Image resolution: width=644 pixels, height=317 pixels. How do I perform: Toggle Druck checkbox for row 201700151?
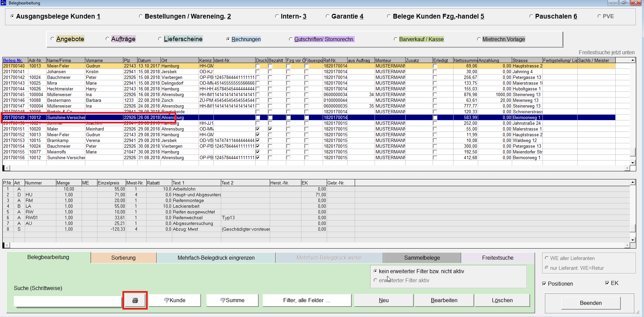(x=258, y=129)
